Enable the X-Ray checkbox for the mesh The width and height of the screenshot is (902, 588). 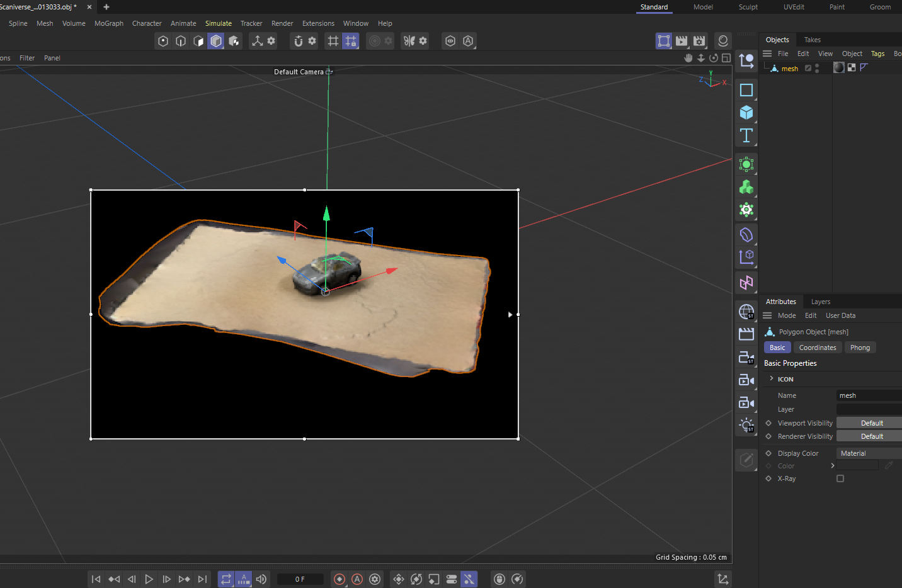point(840,478)
